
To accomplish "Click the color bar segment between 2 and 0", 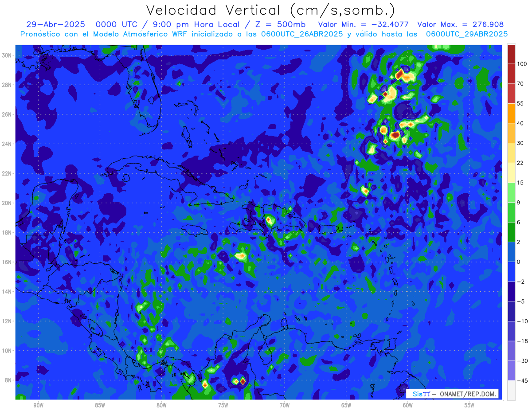I will [x=511, y=251].
